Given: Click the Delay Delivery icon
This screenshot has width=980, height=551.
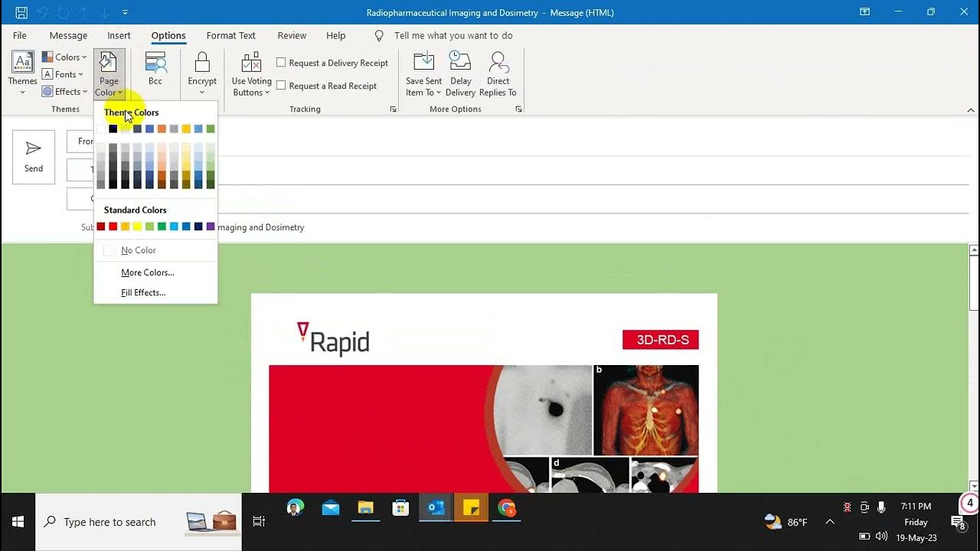Looking at the screenshot, I should click(460, 63).
